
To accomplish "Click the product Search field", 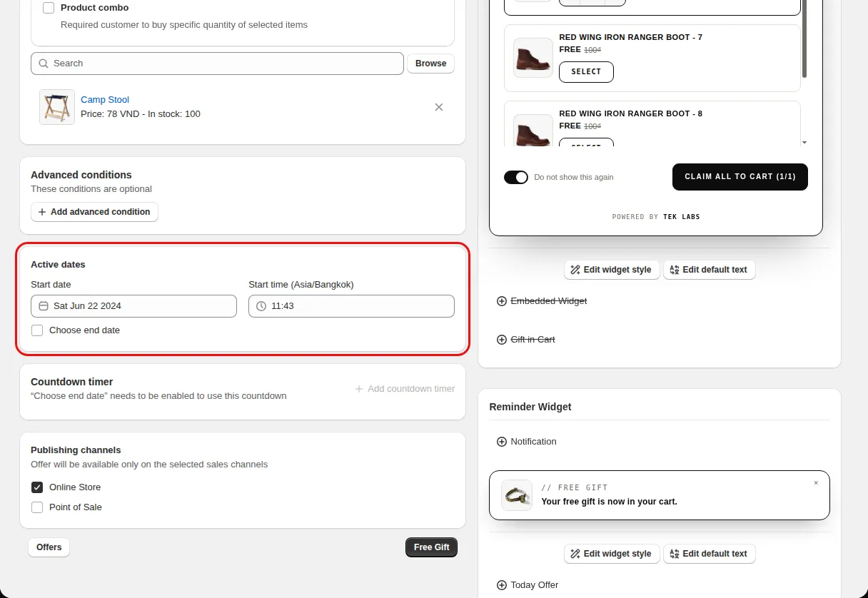I will click(217, 64).
